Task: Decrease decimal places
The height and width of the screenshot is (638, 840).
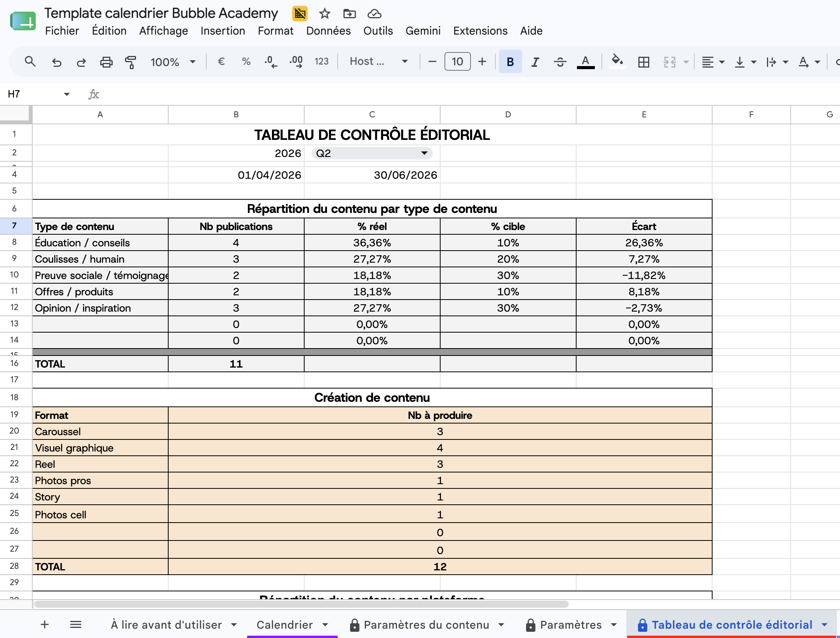Action: click(271, 62)
